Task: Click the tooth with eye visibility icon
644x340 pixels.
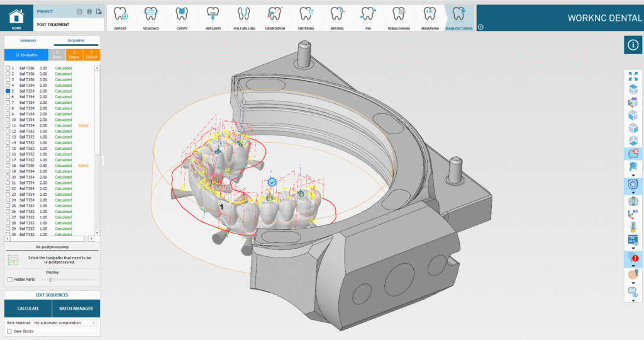Action: tap(633, 292)
